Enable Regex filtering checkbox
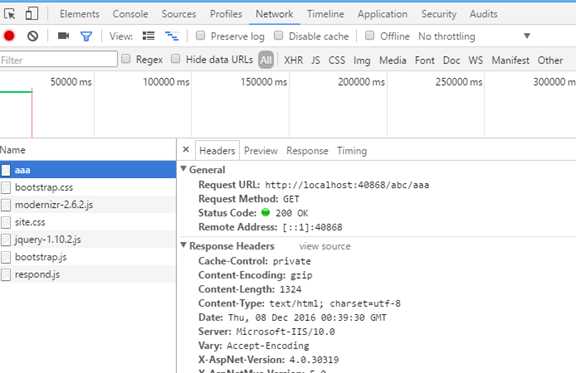The width and height of the screenshot is (576, 373). tap(126, 59)
